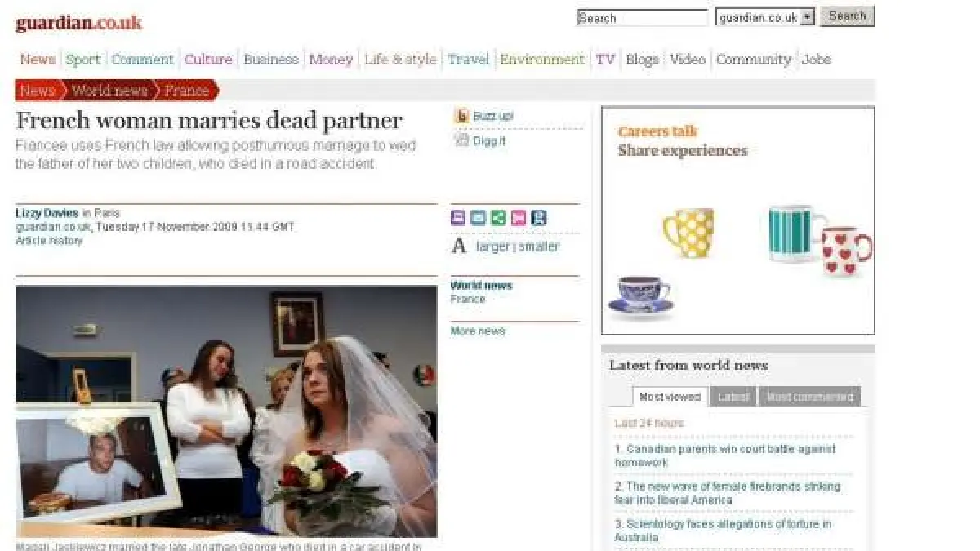The image size is (980, 551).
Task: Select the Most viewed tab
Action: pos(670,397)
